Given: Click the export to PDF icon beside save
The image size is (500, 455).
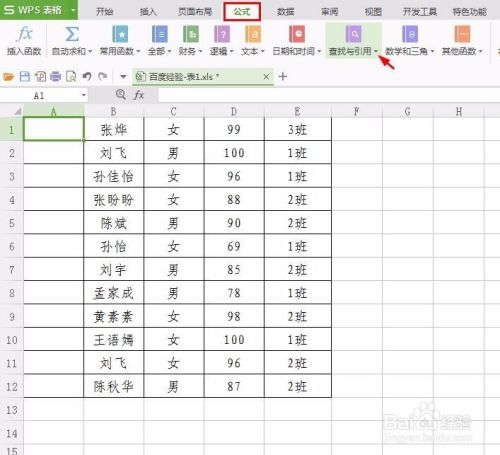Looking at the screenshot, I should pyautogui.click(x=40, y=77).
